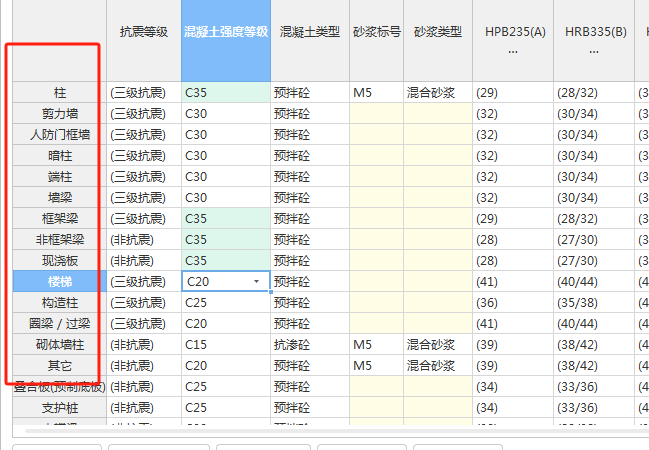649x450 pixels.
Task: Click the C25 cell in the 支护桩 row
Action: pos(226,408)
